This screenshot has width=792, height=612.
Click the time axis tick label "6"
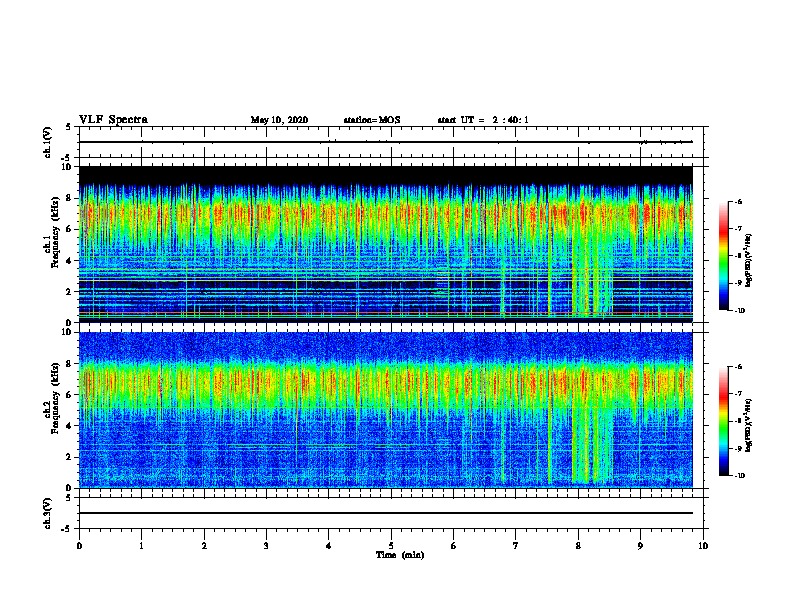click(454, 546)
